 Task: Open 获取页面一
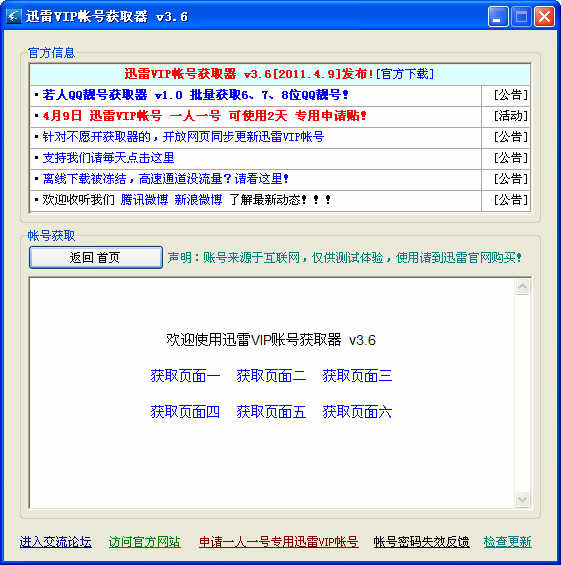point(185,376)
